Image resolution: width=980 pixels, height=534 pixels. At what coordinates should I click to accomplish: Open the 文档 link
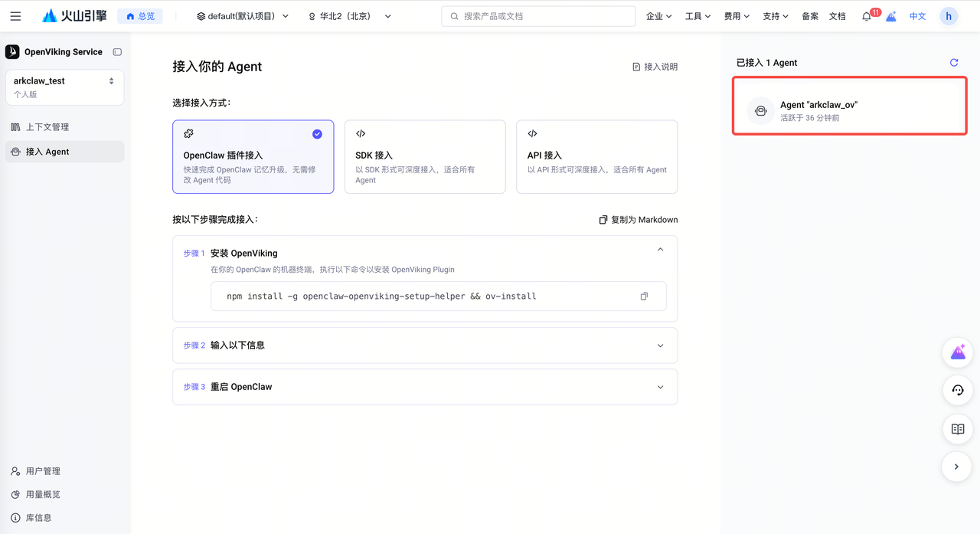(838, 16)
